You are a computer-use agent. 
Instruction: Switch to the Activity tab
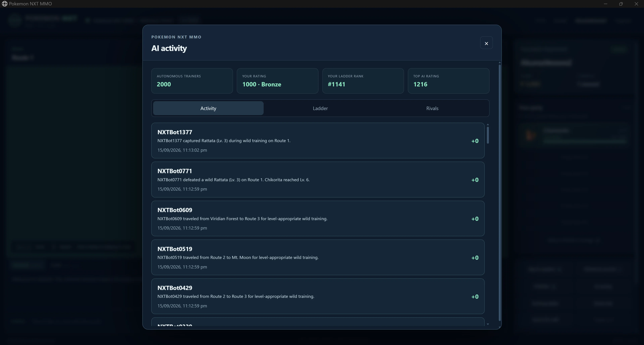coord(208,108)
